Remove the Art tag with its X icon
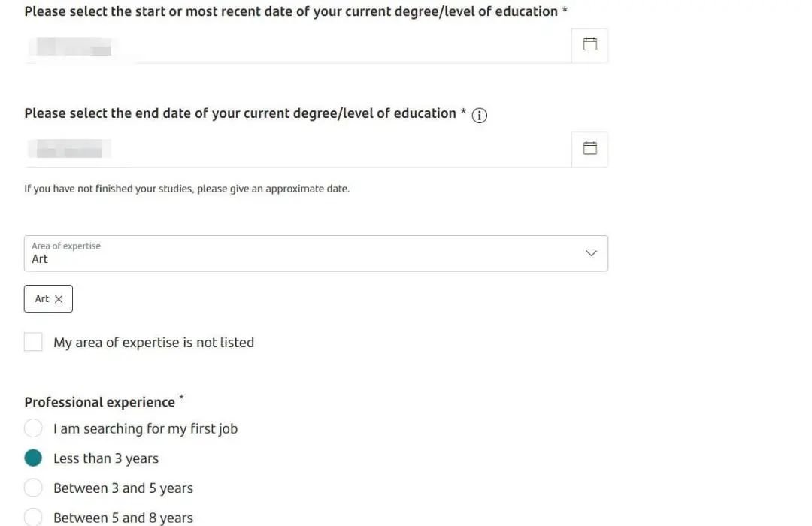The width and height of the screenshot is (812, 526). coord(59,299)
